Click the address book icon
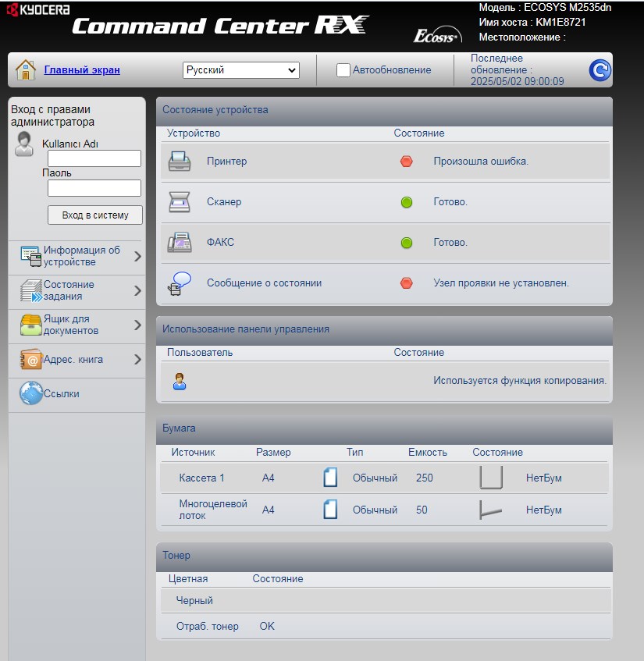 30,359
